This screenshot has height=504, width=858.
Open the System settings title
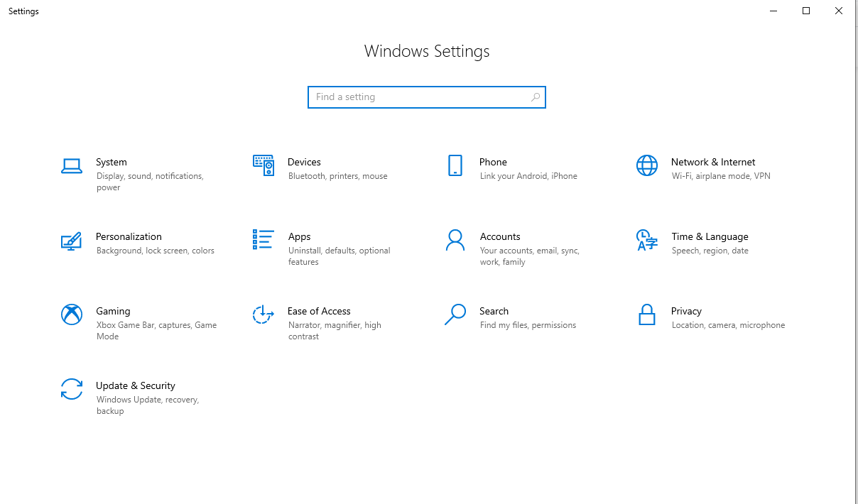click(112, 162)
